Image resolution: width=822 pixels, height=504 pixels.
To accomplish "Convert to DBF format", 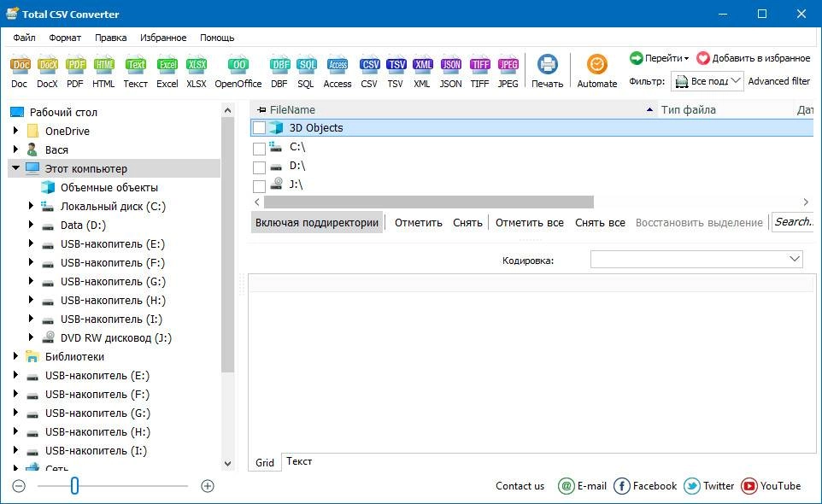I will [279, 72].
